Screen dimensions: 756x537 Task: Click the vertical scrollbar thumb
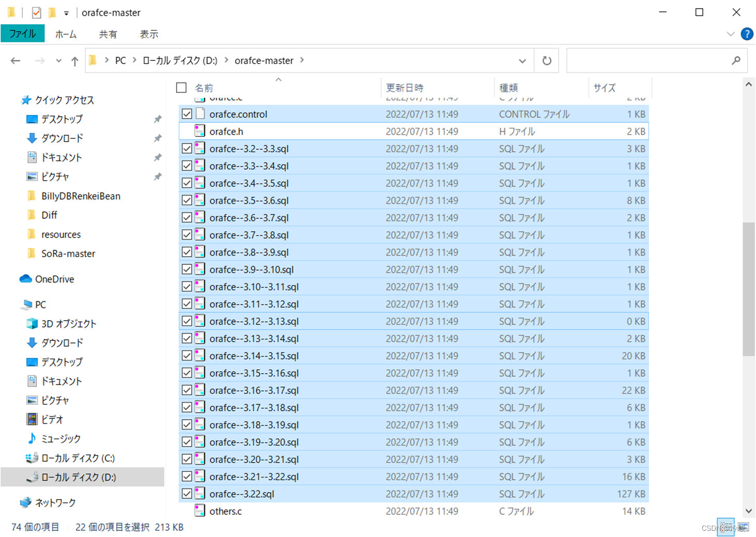(x=749, y=289)
